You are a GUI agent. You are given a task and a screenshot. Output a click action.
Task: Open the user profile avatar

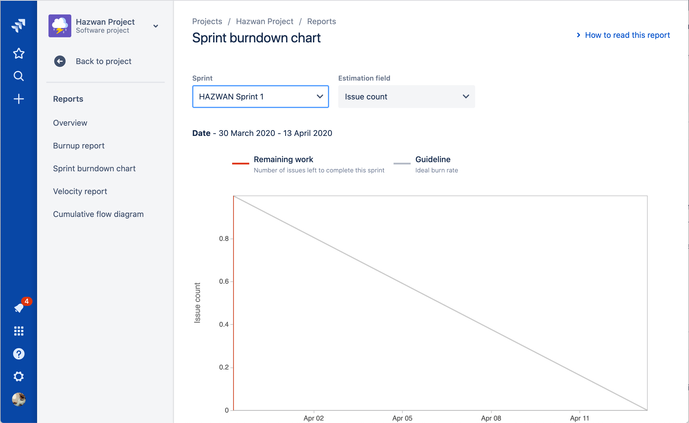coord(18,399)
